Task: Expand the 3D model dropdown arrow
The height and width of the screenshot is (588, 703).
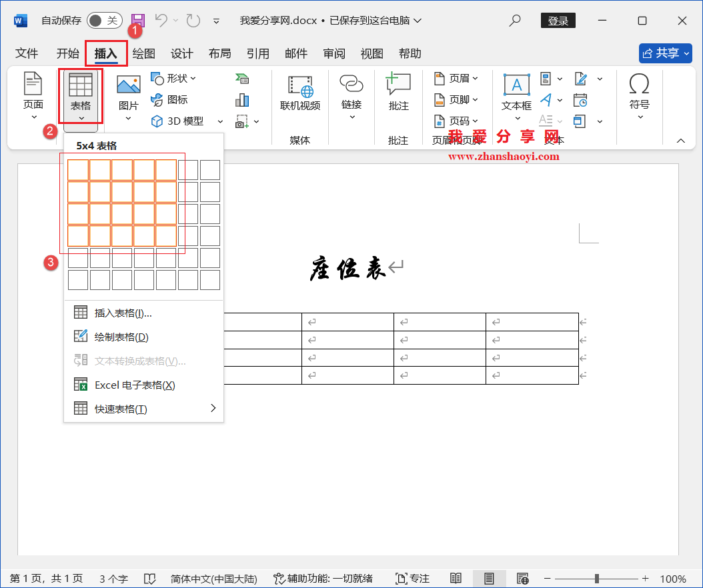Action: 220,121
